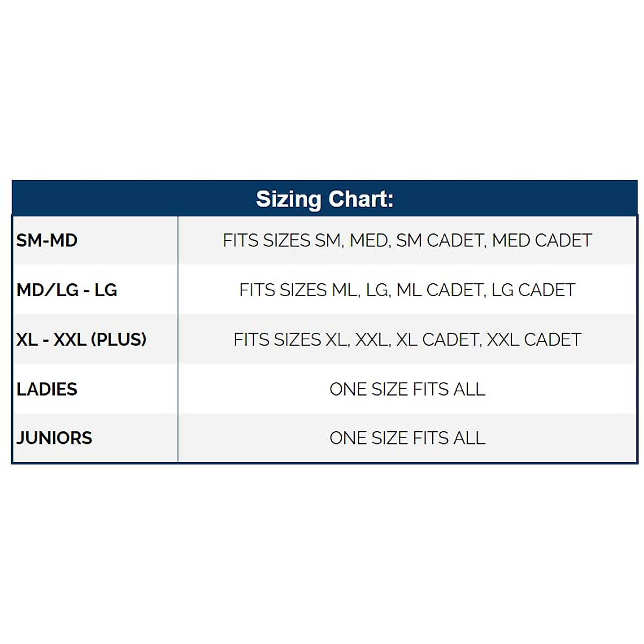Image resolution: width=644 pixels, height=644 pixels.
Task: Click "ONE SIZE FITS ALL" in JUNIORS row
Action: click(407, 438)
